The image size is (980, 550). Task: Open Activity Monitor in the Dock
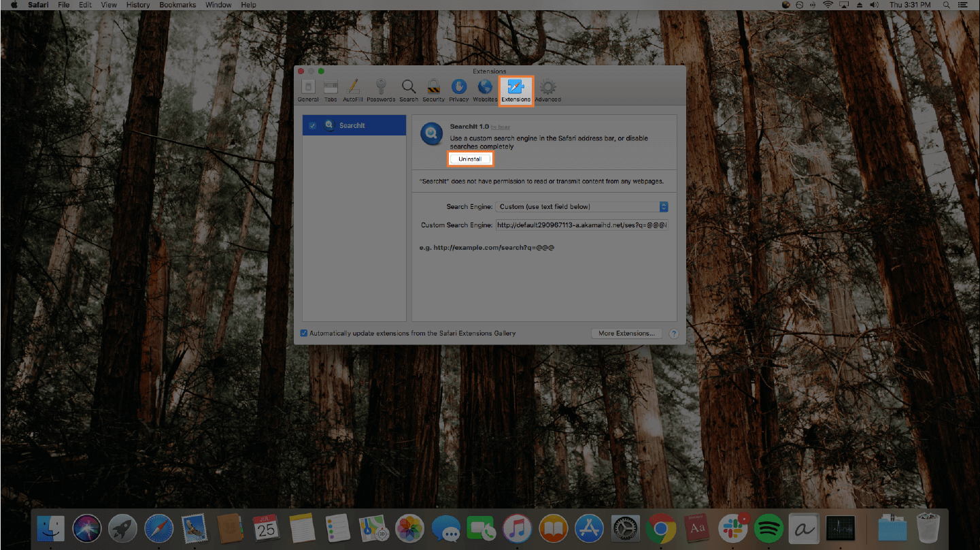841,528
